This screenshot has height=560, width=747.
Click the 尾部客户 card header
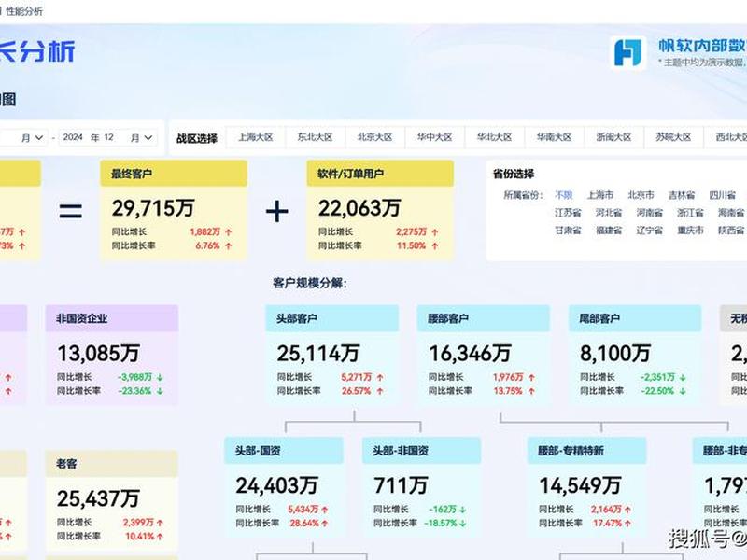pos(635,318)
